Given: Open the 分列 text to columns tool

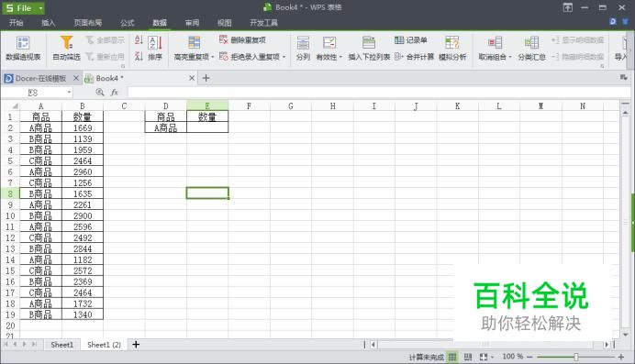Looking at the screenshot, I should [x=303, y=48].
